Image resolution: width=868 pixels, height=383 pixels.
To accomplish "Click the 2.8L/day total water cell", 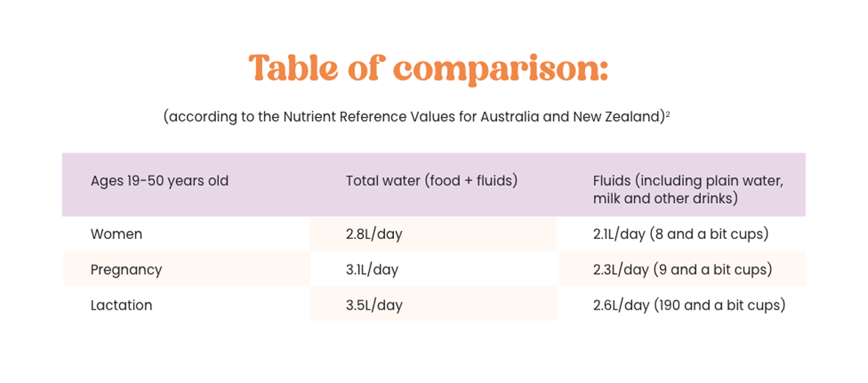I will (374, 235).
